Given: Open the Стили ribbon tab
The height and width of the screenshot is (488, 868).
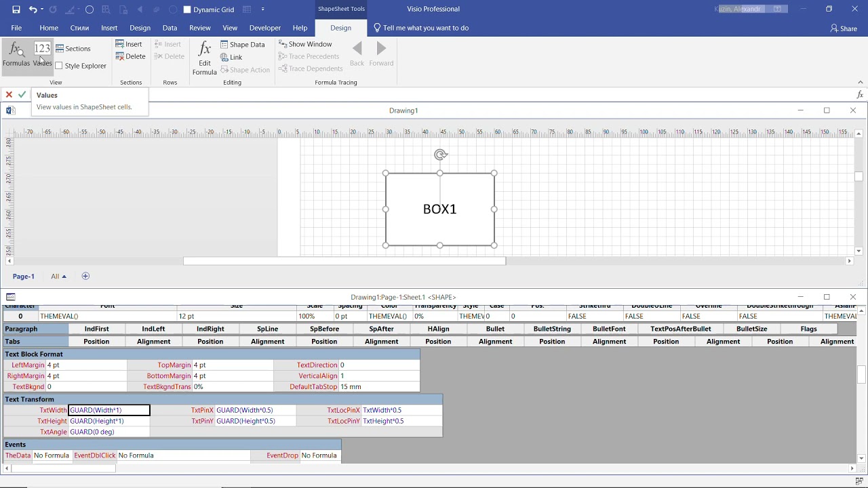Looking at the screenshot, I should pyautogui.click(x=80, y=28).
